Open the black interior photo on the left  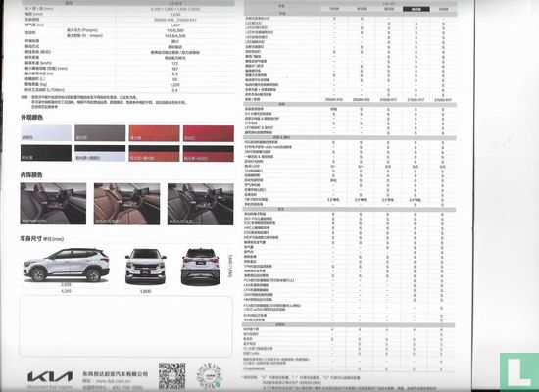[53, 204]
